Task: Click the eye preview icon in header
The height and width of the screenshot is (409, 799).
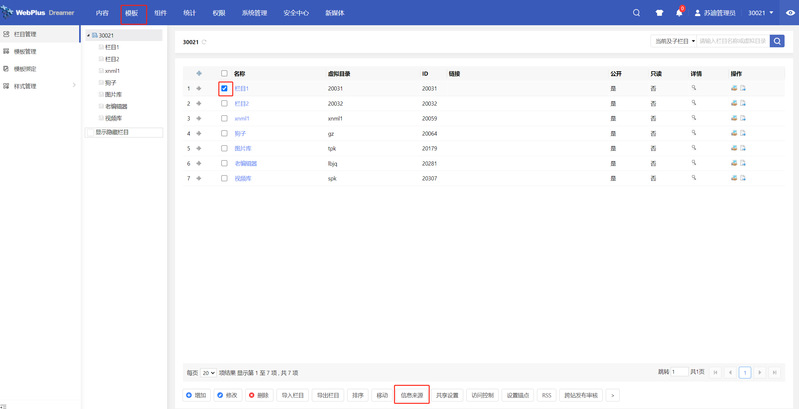Action: [790, 13]
